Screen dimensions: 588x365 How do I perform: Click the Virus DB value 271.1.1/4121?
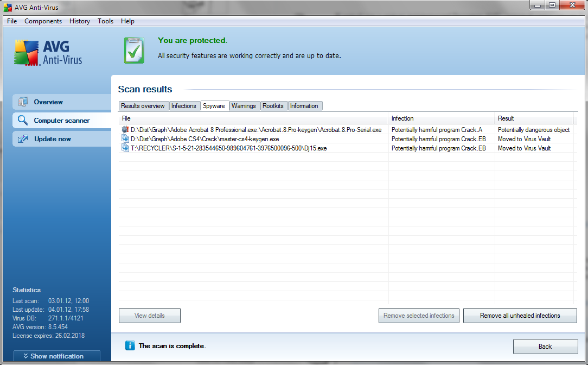point(66,318)
